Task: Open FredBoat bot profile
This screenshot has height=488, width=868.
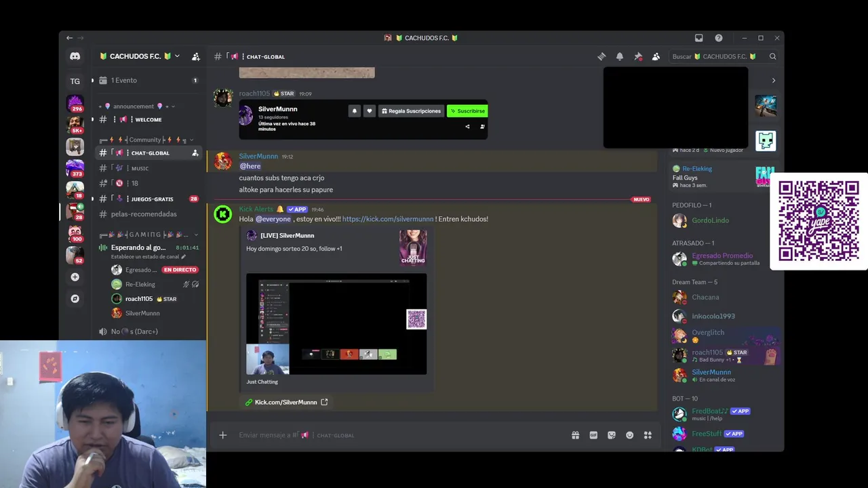Action: 724,414
